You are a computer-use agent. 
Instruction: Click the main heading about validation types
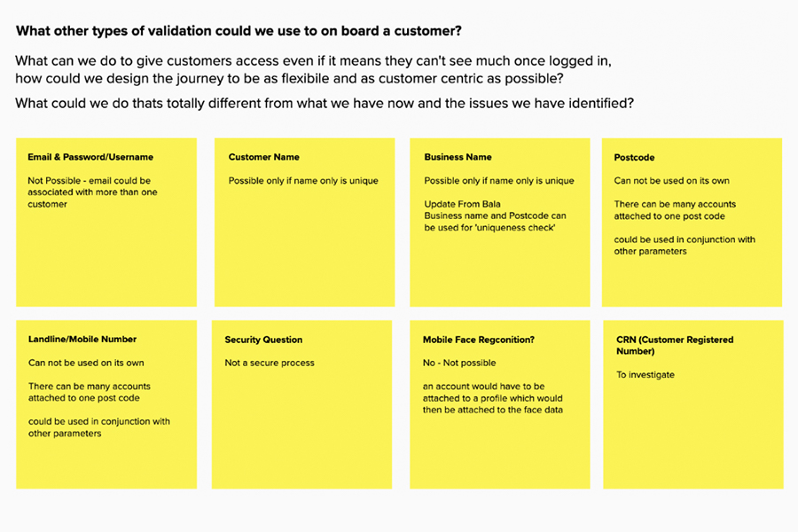pos(239,32)
